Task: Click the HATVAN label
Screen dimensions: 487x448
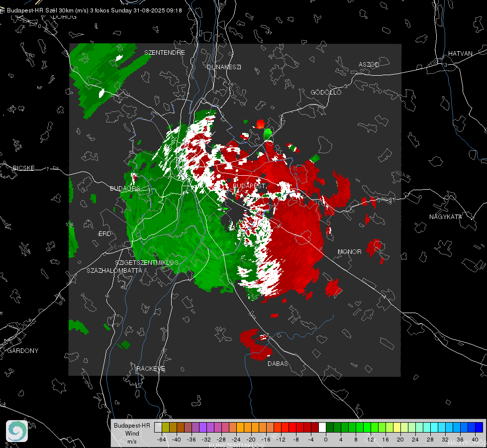Action: 460,53
